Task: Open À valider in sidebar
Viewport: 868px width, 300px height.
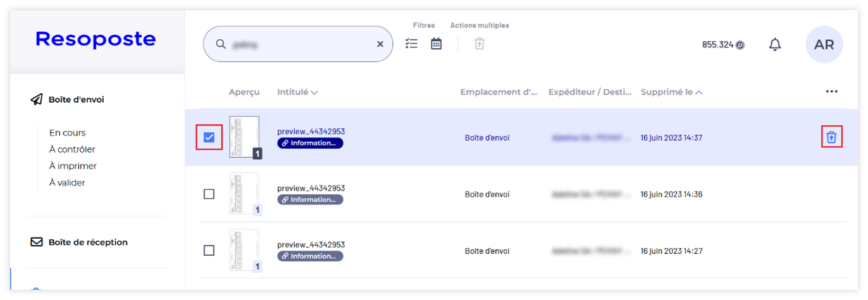Action: (x=67, y=183)
